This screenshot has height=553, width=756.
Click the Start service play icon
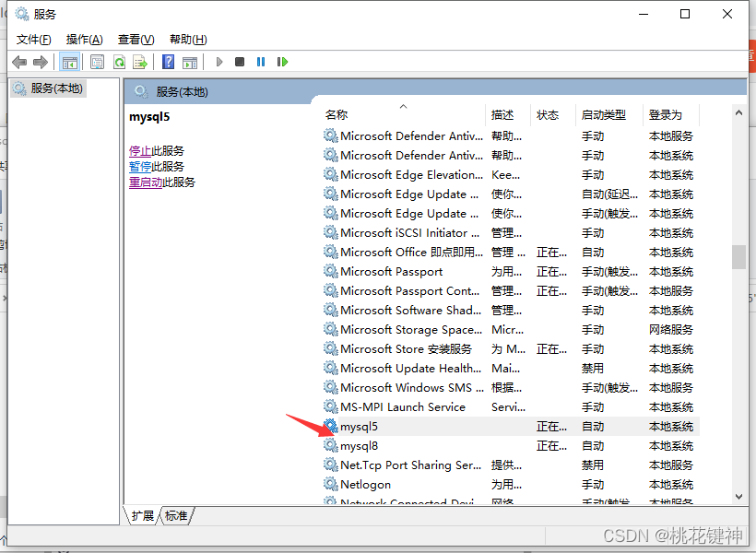pyautogui.click(x=219, y=62)
